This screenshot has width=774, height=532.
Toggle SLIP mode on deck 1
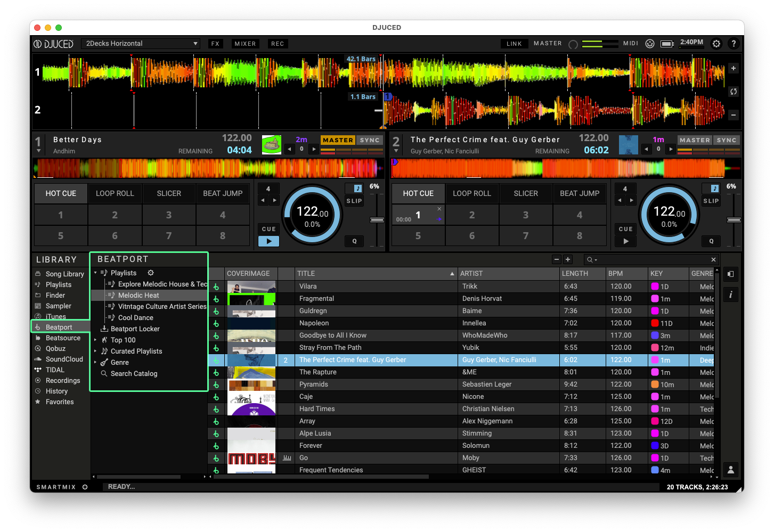(x=354, y=201)
